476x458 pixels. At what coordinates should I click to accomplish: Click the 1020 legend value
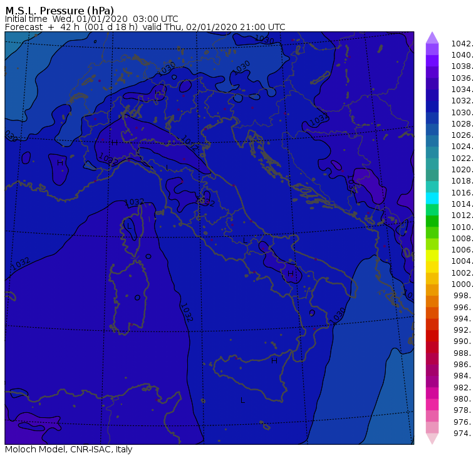462,169
